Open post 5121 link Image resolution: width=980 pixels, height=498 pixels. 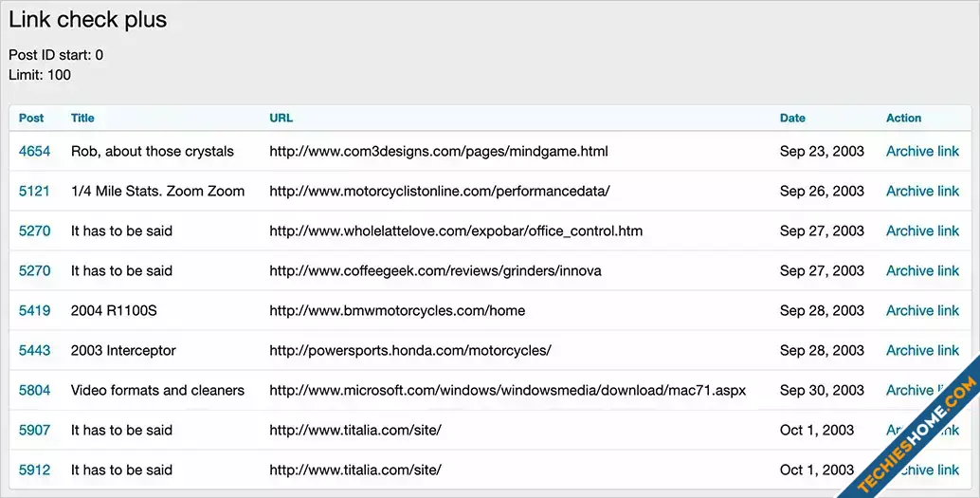click(34, 191)
